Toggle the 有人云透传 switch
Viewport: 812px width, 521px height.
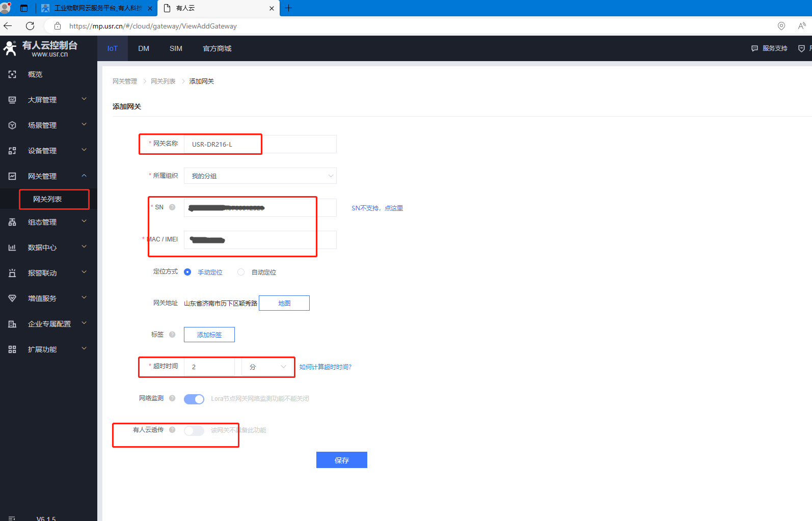194,431
